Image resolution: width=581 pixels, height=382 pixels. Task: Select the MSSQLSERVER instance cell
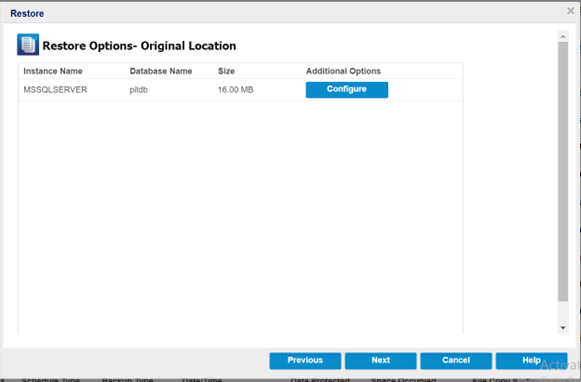[55, 90]
